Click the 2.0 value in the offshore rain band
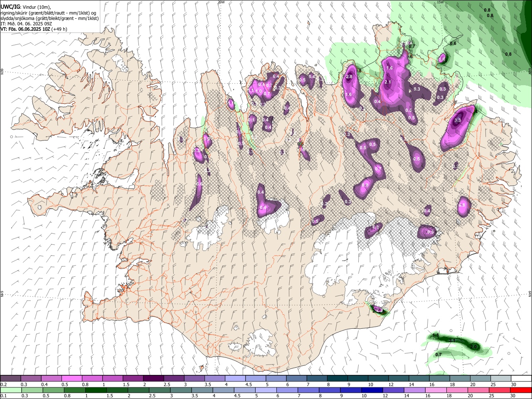 click(x=473, y=347)
